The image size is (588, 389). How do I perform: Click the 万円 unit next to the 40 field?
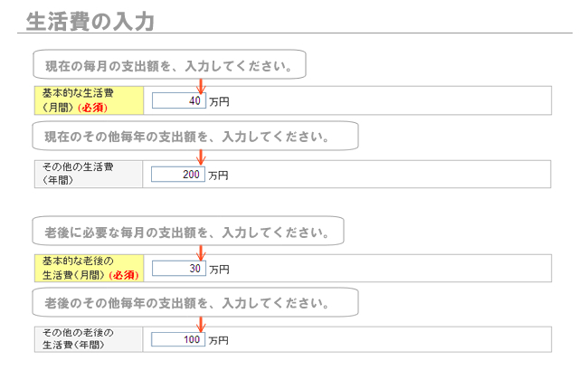[x=220, y=101]
